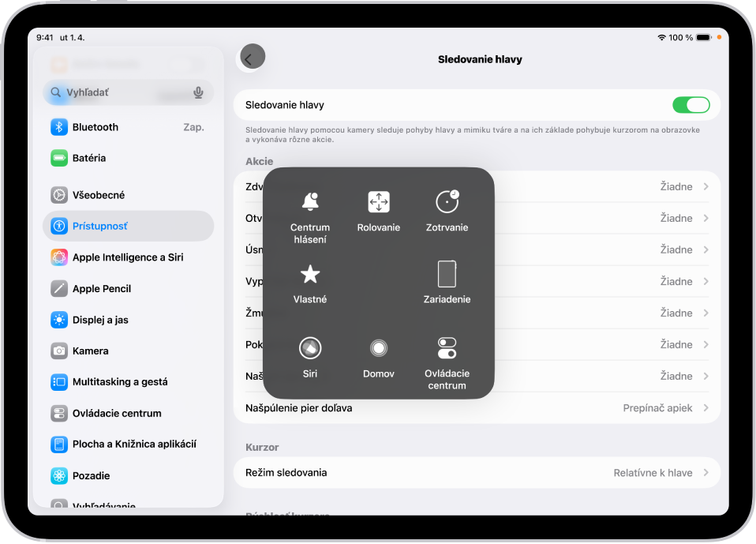Click the back arrow button
The image size is (756, 544).
[x=251, y=57]
